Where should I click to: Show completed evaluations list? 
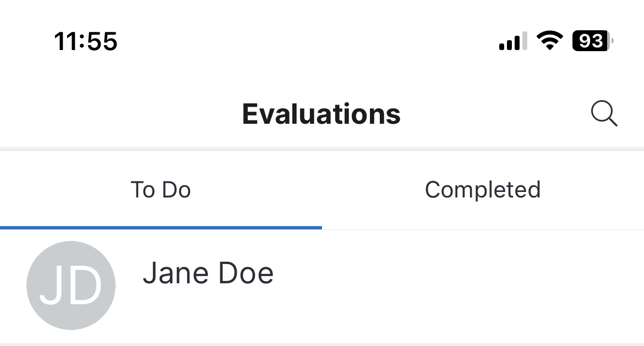[x=483, y=190]
